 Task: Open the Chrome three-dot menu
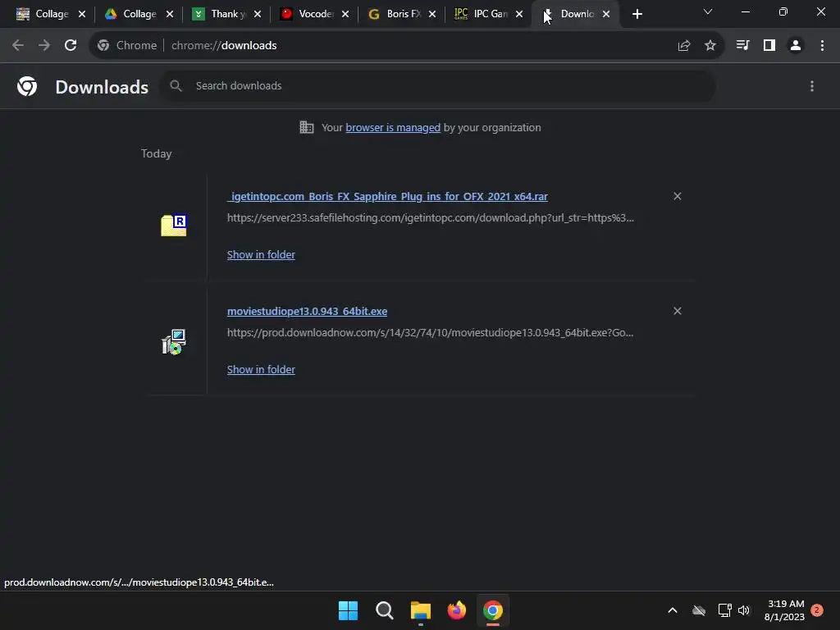(822, 46)
